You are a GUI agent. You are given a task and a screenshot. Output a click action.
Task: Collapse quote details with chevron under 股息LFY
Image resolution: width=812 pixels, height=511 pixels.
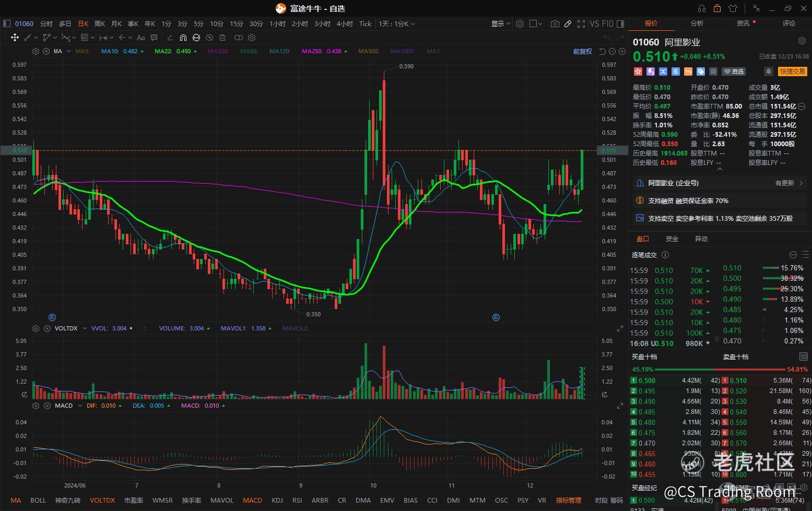[x=719, y=169]
